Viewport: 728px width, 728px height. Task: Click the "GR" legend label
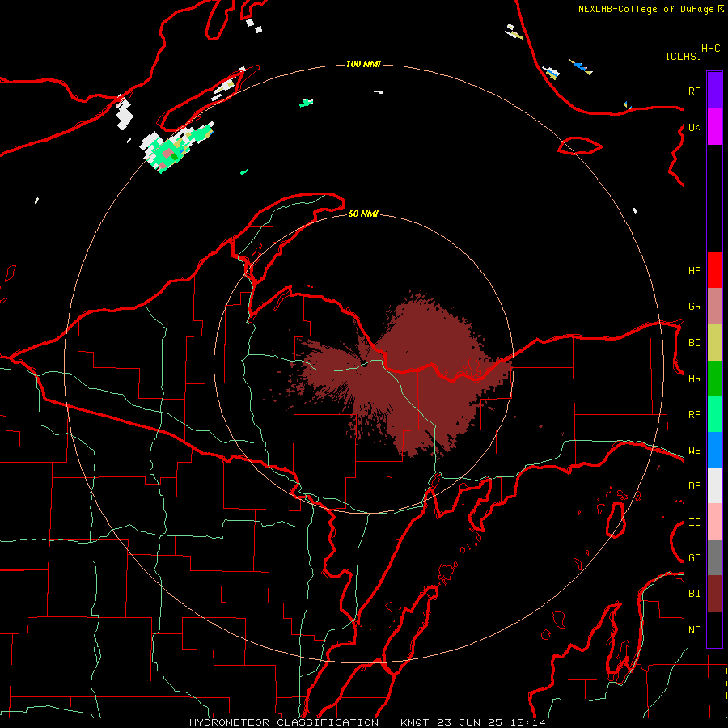pos(694,307)
